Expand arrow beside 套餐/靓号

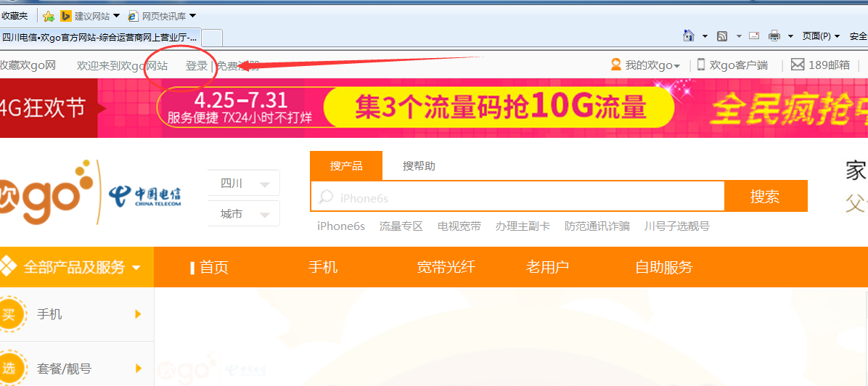pos(139,369)
